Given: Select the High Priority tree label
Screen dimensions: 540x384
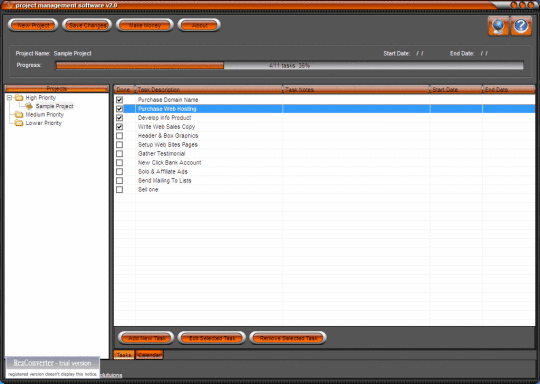Looking at the screenshot, I should [40, 98].
